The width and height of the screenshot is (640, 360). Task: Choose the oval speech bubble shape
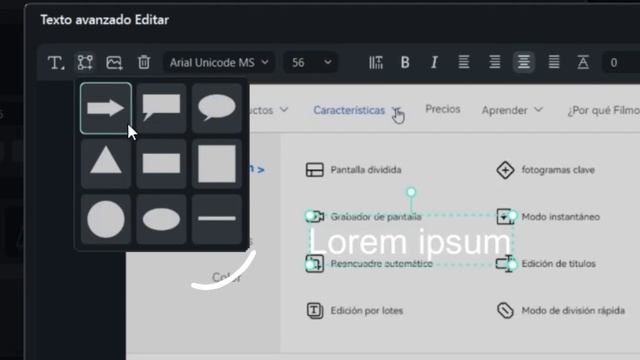[x=217, y=108]
